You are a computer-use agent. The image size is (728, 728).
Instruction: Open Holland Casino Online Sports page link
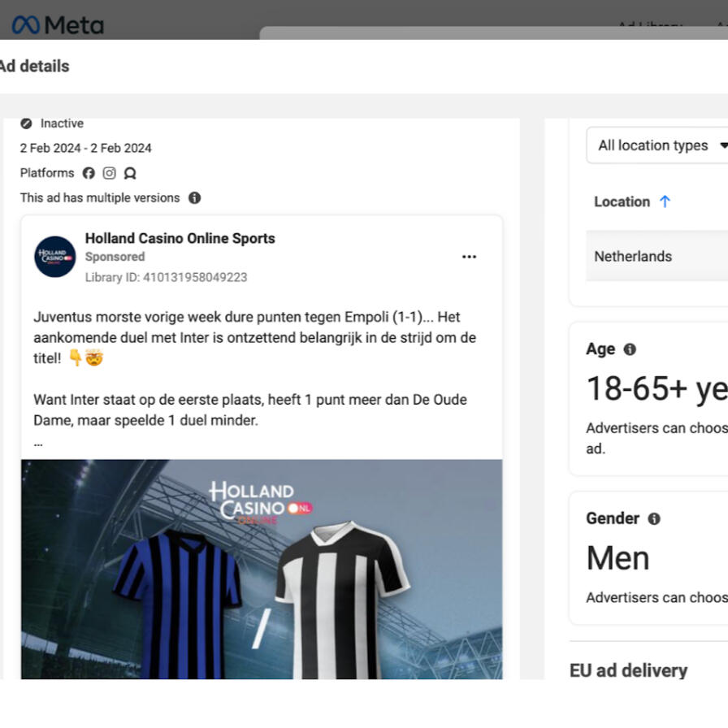tap(180, 238)
